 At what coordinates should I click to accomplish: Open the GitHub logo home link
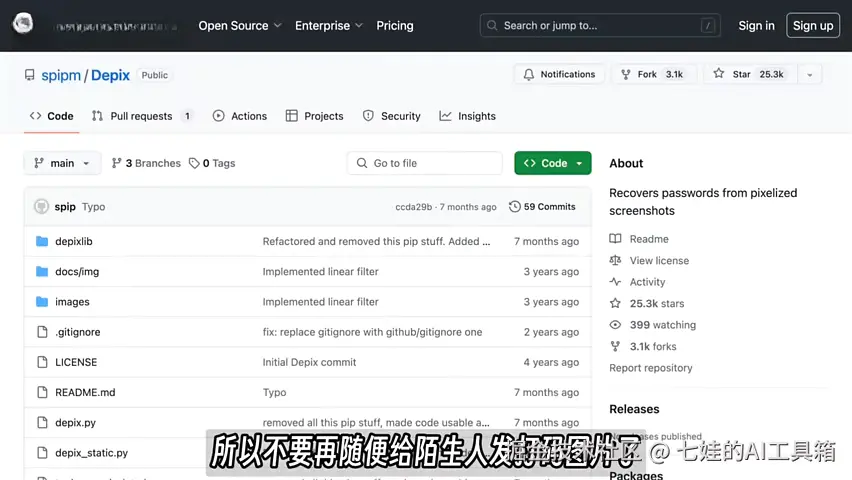click(x=23, y=24)
